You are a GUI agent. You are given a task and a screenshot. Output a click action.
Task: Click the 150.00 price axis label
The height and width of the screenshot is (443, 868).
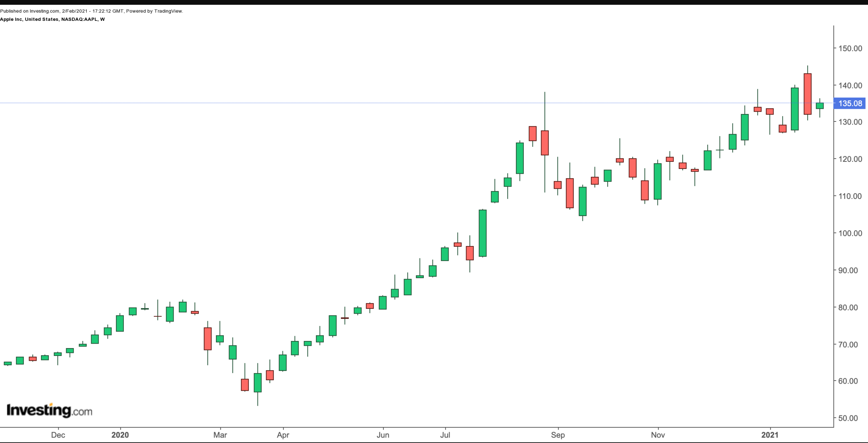tap(850, 48)
